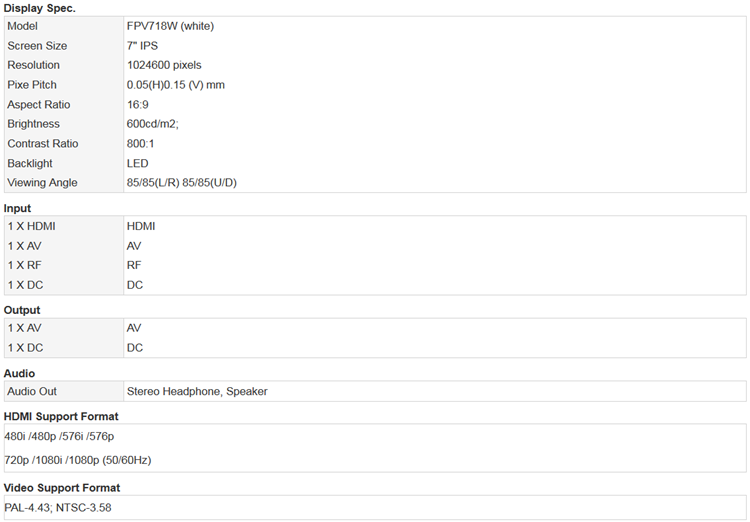Screen dimensions: 750x522
Task: Select the Stereo Headphone, Speaker text
Action: [x=197, y=391]
